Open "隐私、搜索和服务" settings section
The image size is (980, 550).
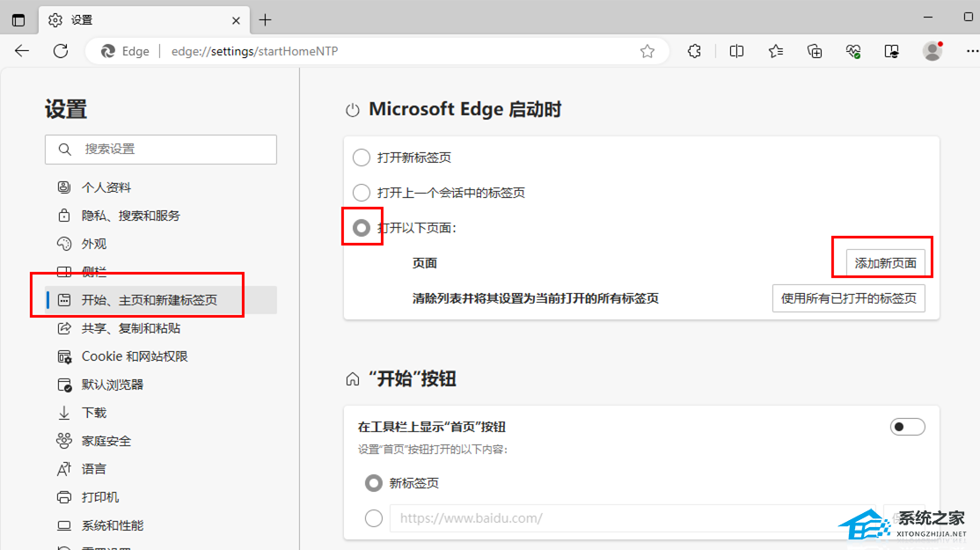[130, 216]
